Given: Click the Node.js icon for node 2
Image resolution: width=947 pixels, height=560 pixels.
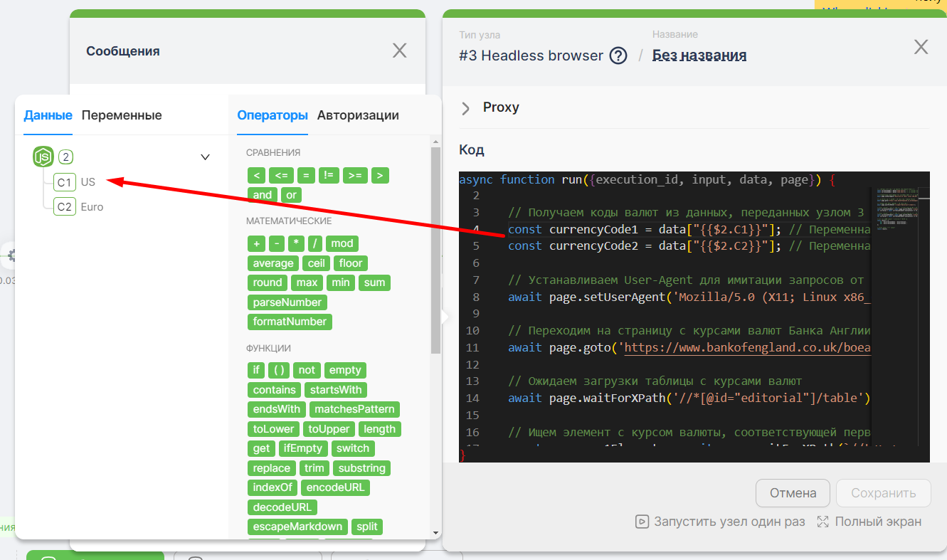Looking at the screenshot, I should [43, 157].
